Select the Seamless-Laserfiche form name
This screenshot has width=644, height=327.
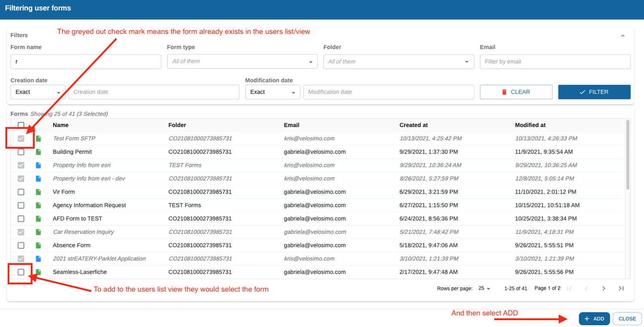pos(80,272)
